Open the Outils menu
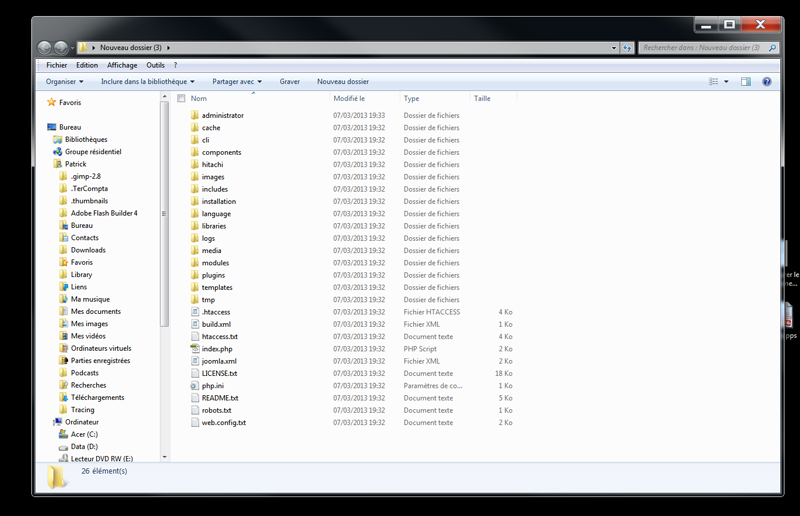This screenshot has height=516, width=800. point(155,65)
